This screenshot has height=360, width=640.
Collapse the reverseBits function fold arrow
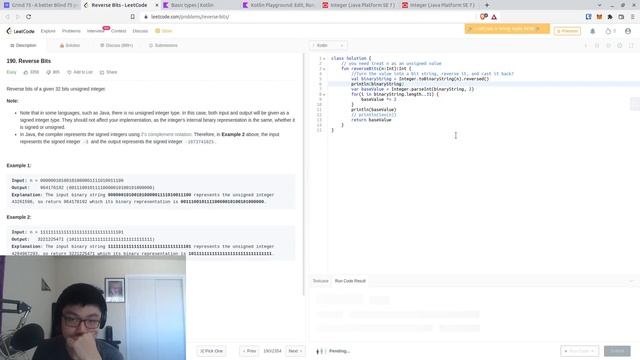point(324,69)
